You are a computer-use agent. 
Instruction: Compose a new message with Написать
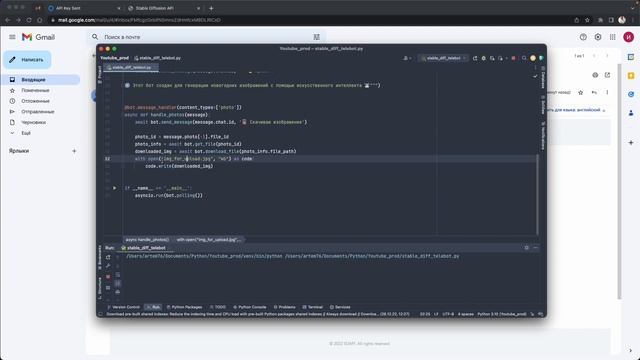click(x=27, y=60)
